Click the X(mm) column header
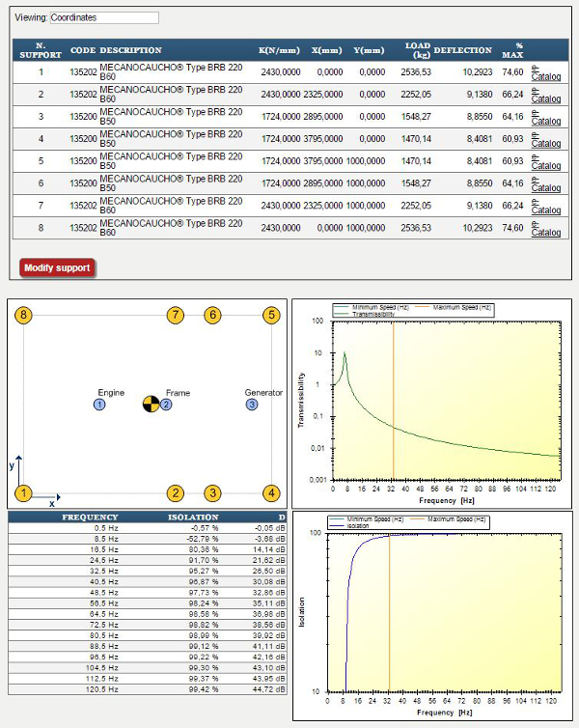The height and width of the screenshot is (728, 579). (326, 50)
